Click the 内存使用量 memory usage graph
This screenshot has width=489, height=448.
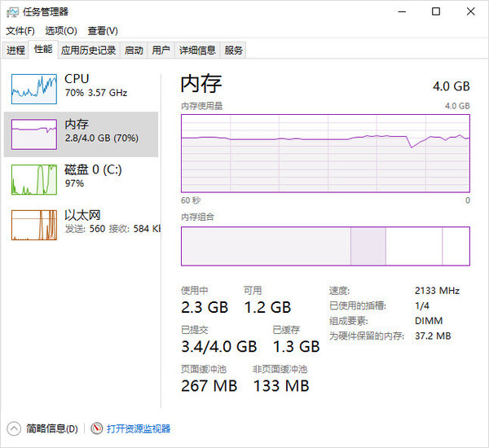pyautogui.click(x=325, y=152)
